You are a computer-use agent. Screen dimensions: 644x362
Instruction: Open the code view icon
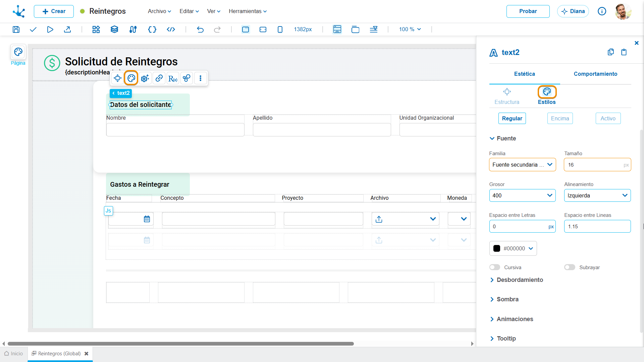[x=171, y=29]
